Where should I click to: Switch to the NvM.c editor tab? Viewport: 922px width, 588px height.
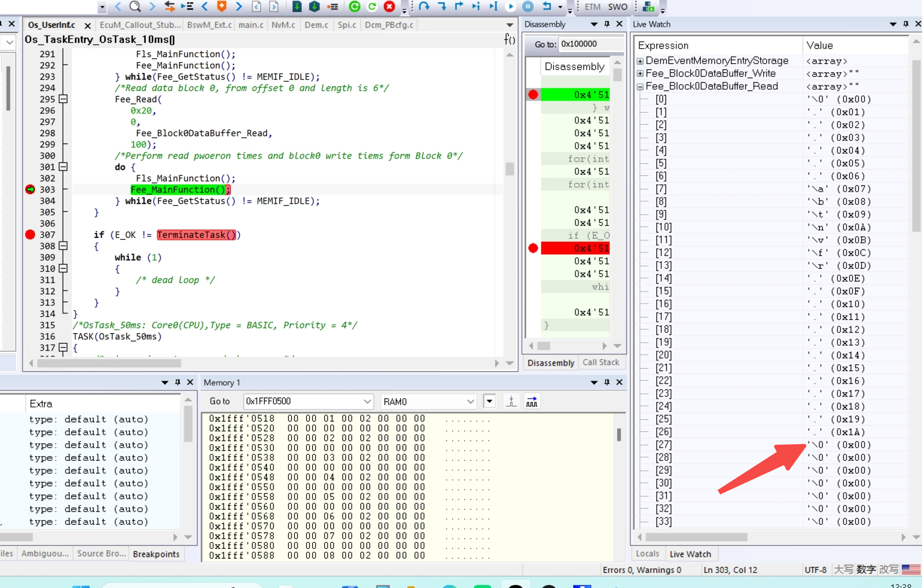(x=283, y=25)
